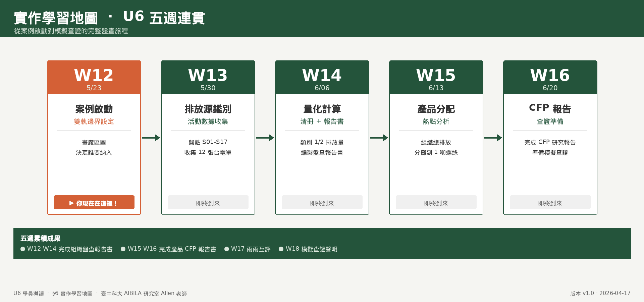Click the 'U6 學員導讀' footer text

coord(29,294)
